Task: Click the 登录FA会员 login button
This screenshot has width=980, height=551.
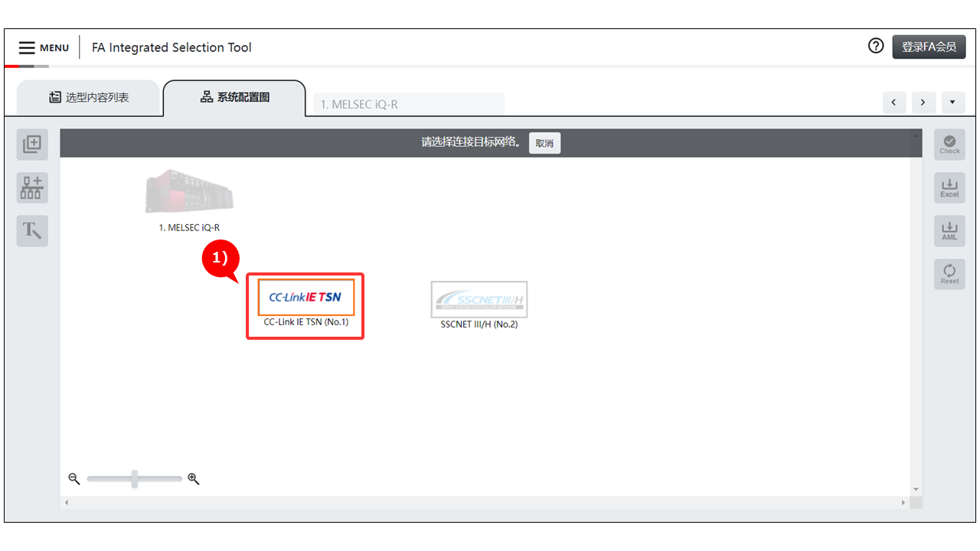Action: [929, 47]
